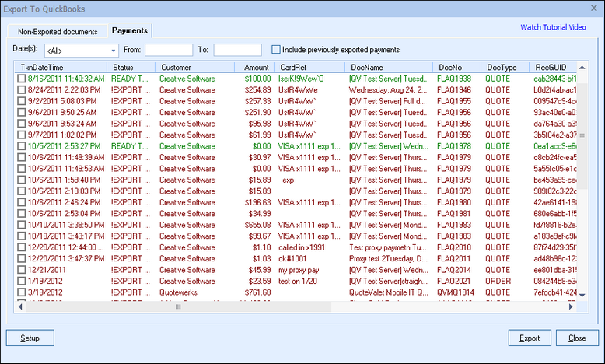The height and width of the screenshot is (364, 605).
Task: Sort by Amount column header
Action: [x=257, y=68]
